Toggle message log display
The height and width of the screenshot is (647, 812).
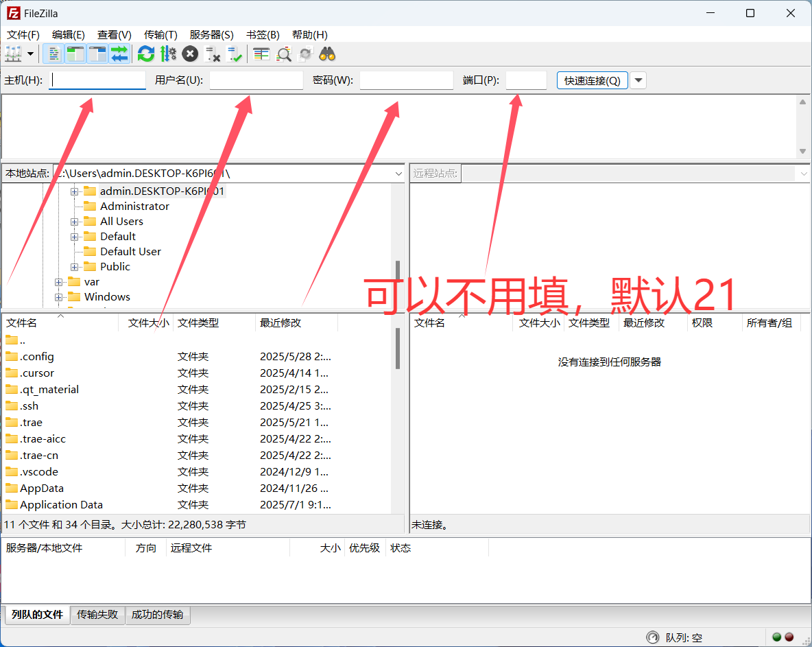pos(53,54)
